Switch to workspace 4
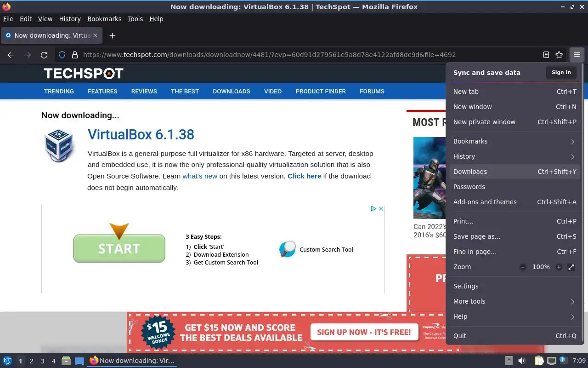This screenshot has width=588, height=368. (x=54, y=361)
